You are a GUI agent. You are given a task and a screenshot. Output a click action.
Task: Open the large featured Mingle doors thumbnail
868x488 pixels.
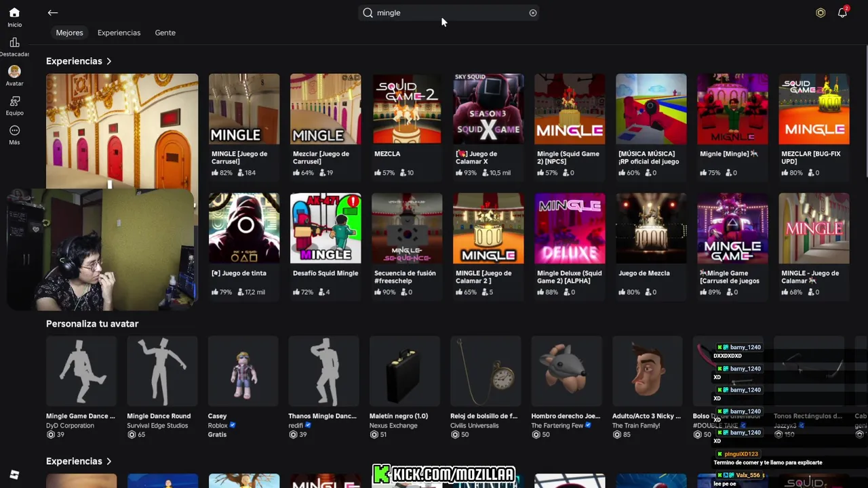tap(122, 131)
